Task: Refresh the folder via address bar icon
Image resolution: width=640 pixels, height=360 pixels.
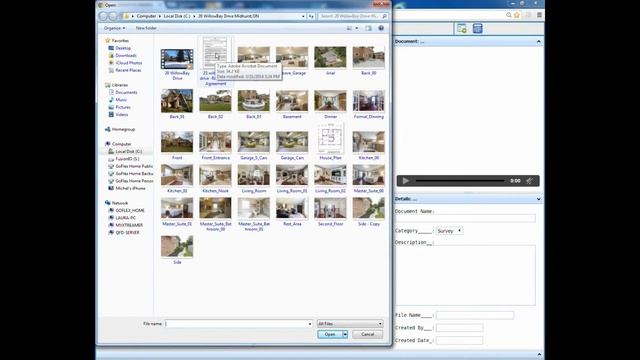Action: (x=311, y=16)
